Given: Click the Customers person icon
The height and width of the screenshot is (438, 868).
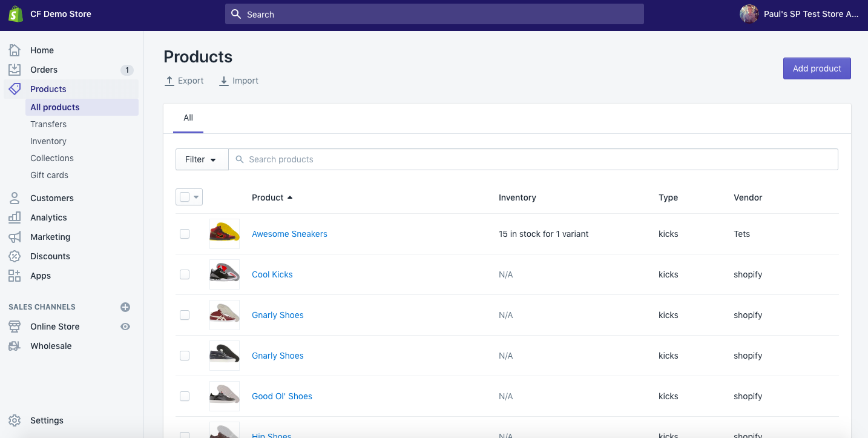Looking at the screenshot, I should [x=15, y=198].
